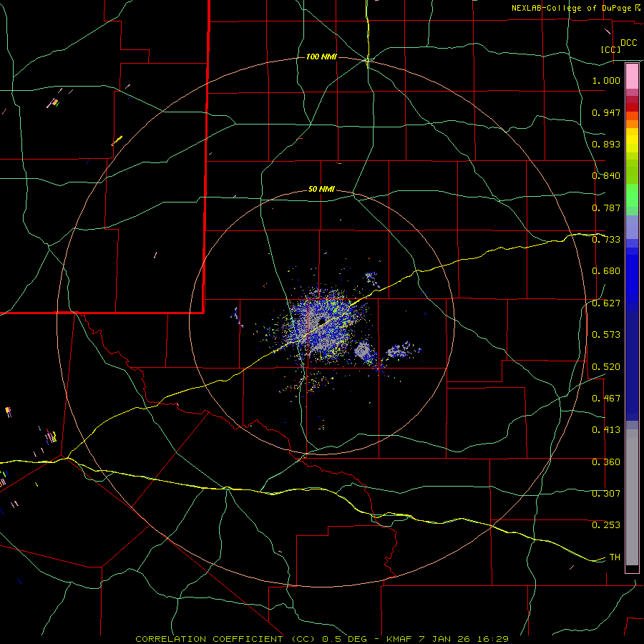Select the 0.253 legend value
This screenshot has height=644, width=644.
coord(606,525)
